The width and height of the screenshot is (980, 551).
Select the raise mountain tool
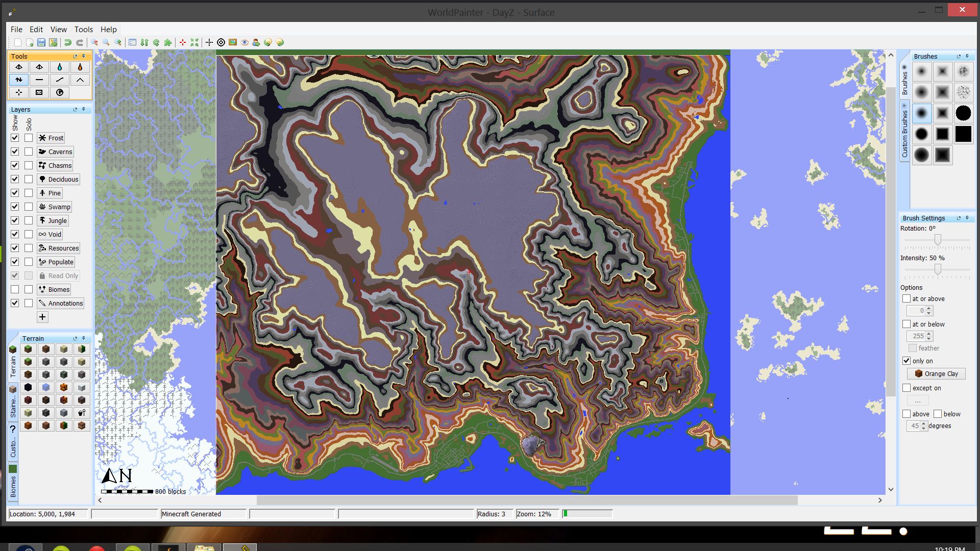[x=80, y=80]
